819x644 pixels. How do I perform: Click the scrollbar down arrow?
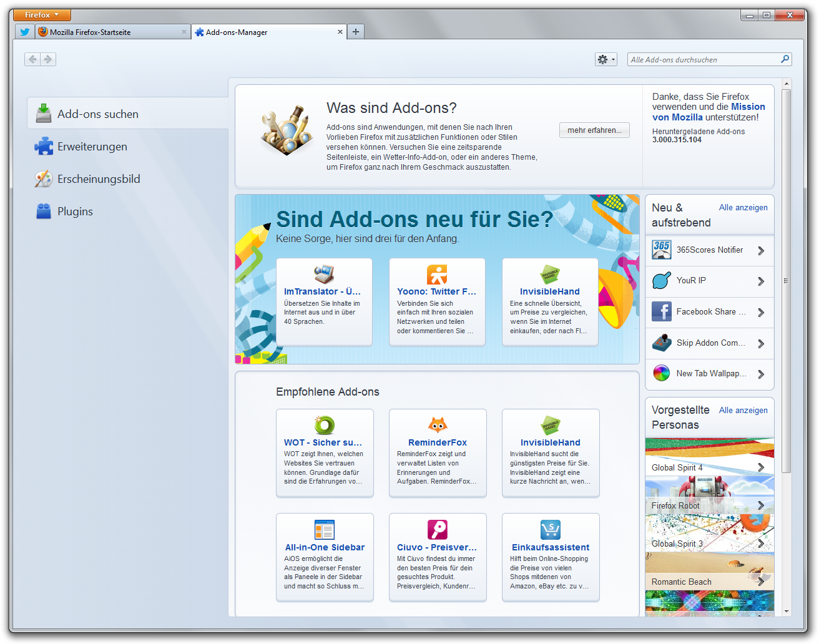click(x=787, y=612)
